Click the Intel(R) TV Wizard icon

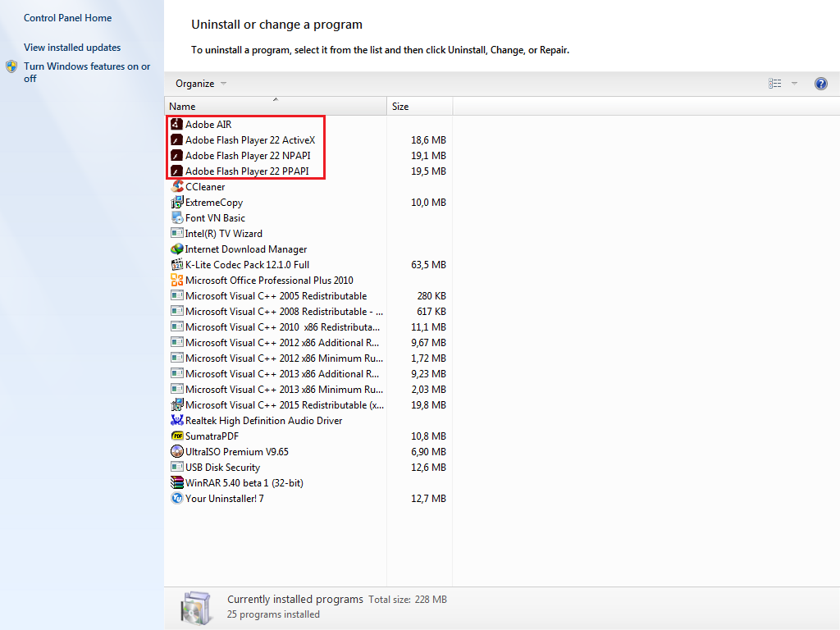177,233
